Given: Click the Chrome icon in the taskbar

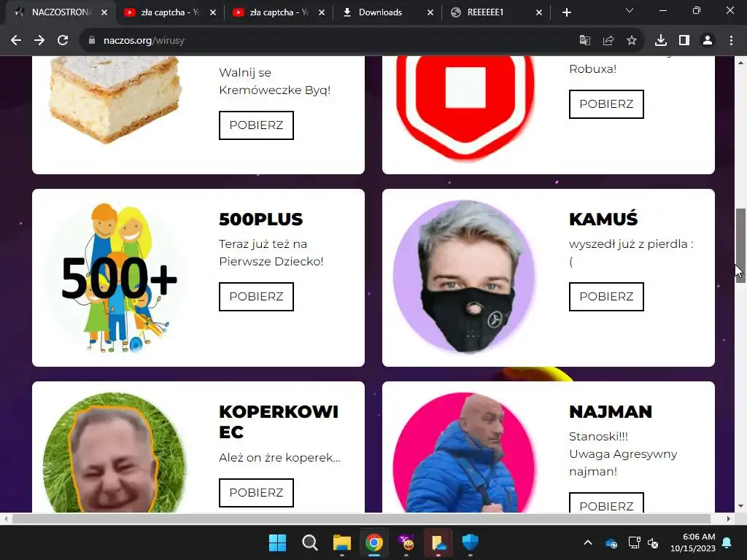Looking at the screenshot, I should point(374,542).
